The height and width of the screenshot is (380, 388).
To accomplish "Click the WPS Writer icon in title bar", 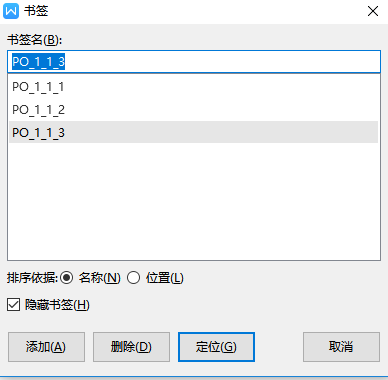I will [11, 11].
